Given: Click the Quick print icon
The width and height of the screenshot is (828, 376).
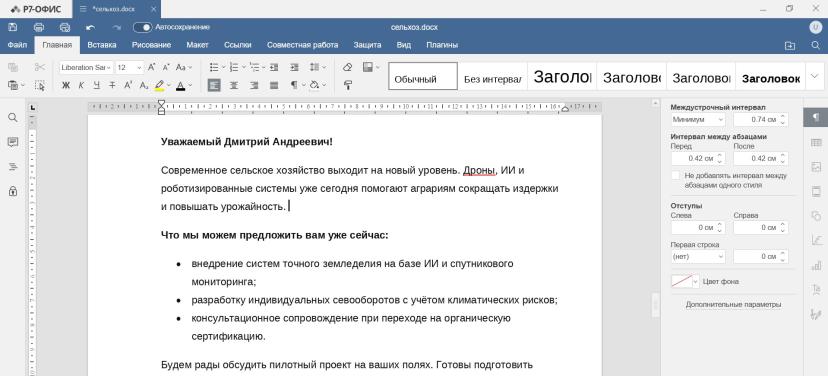Looking at the screenshot, I should [x=64, y=27].
